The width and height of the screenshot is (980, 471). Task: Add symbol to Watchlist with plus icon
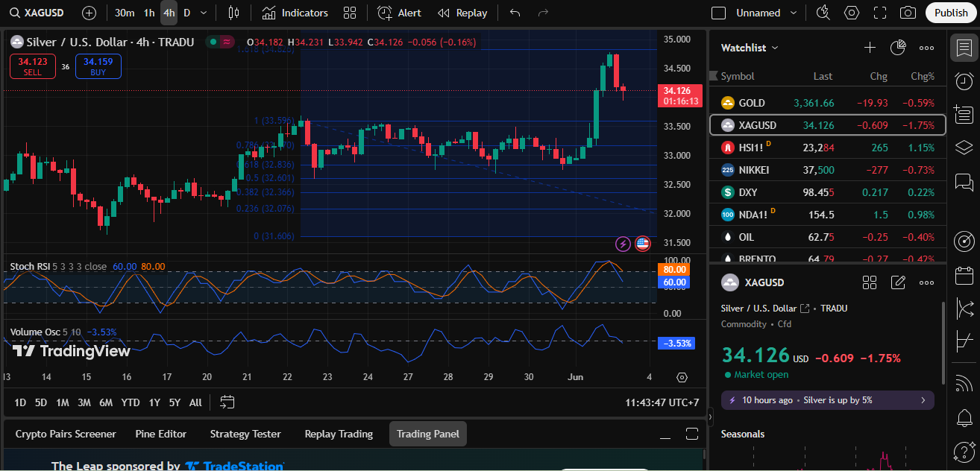pyautogui.click(x=870, y=48)
